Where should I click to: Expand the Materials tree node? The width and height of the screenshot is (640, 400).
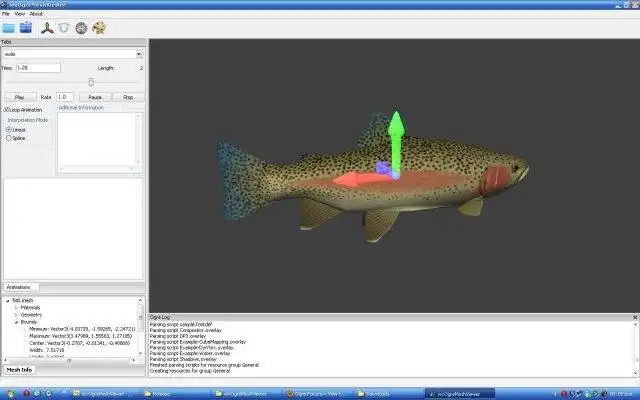pos(16,308)
